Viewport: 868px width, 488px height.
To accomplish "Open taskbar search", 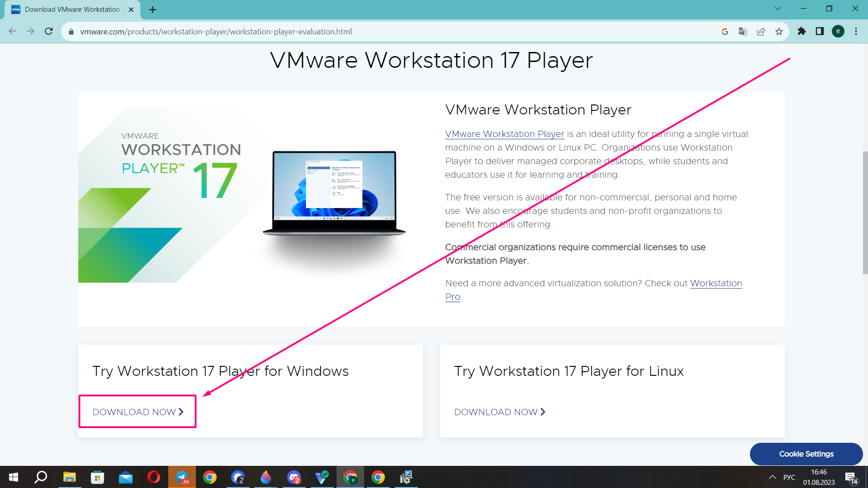I will pos(41,477).
